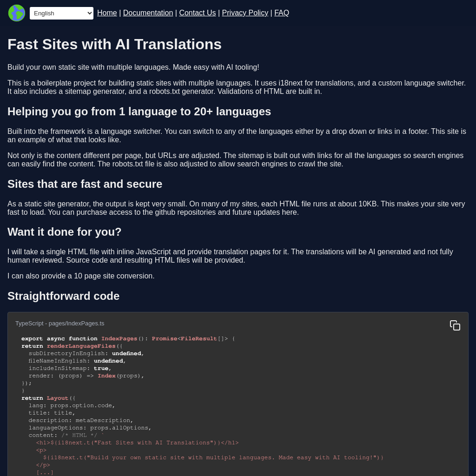The width and height of the screenshot is (476, 476).
Task: Click the 'Straightforward code' section heading
Action: click(63, 296)
